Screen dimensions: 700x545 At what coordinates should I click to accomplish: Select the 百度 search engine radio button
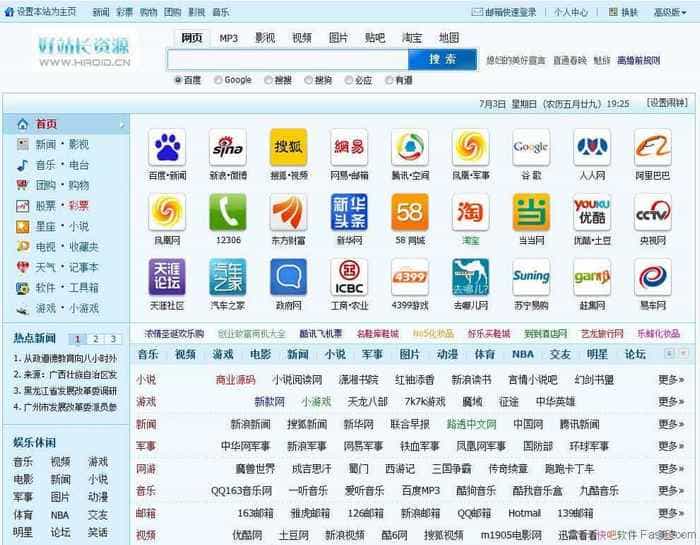coord(179,80)
